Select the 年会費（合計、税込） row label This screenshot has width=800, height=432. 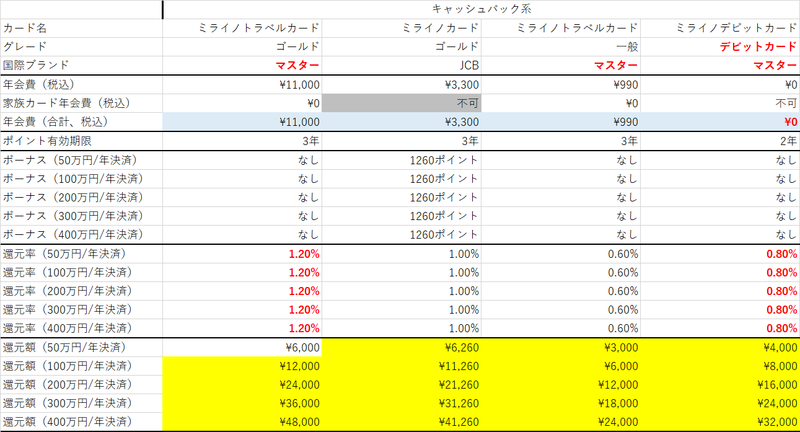56,122
